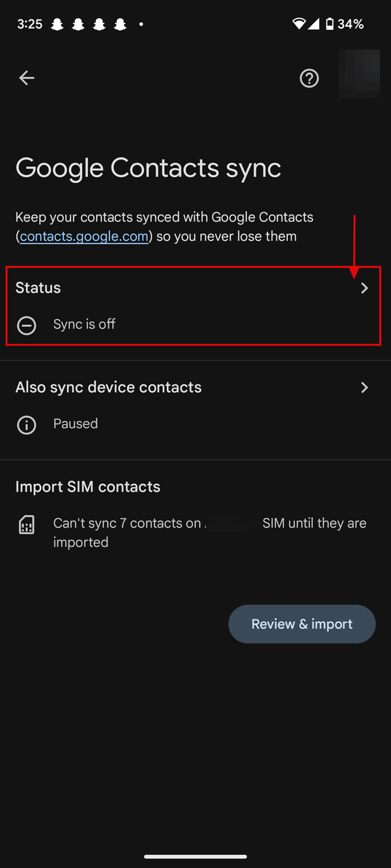Click the Sync is off minus icon
Viewport: 391px width, 868px height.
[26, 325]
